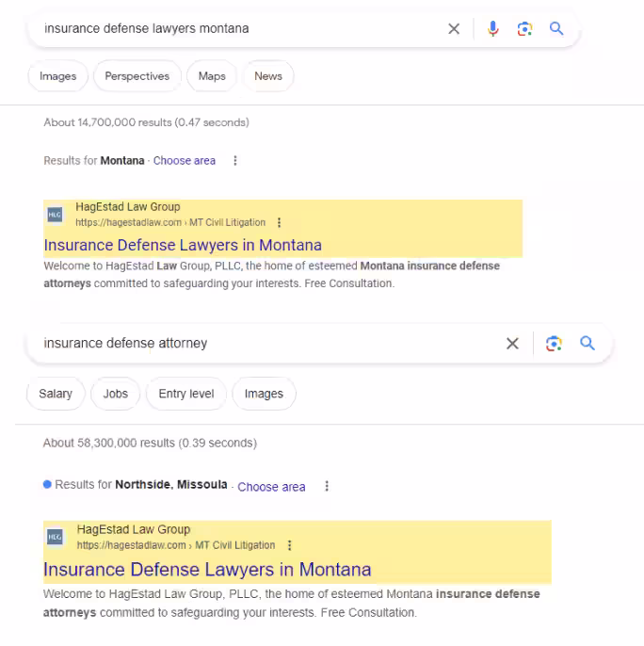Click 'Choose area' link next to Montana

185,161
